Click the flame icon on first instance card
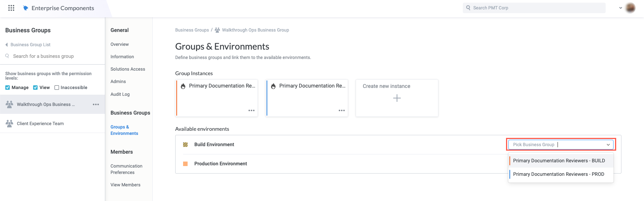The image size is (644, 201). (183, 86)
